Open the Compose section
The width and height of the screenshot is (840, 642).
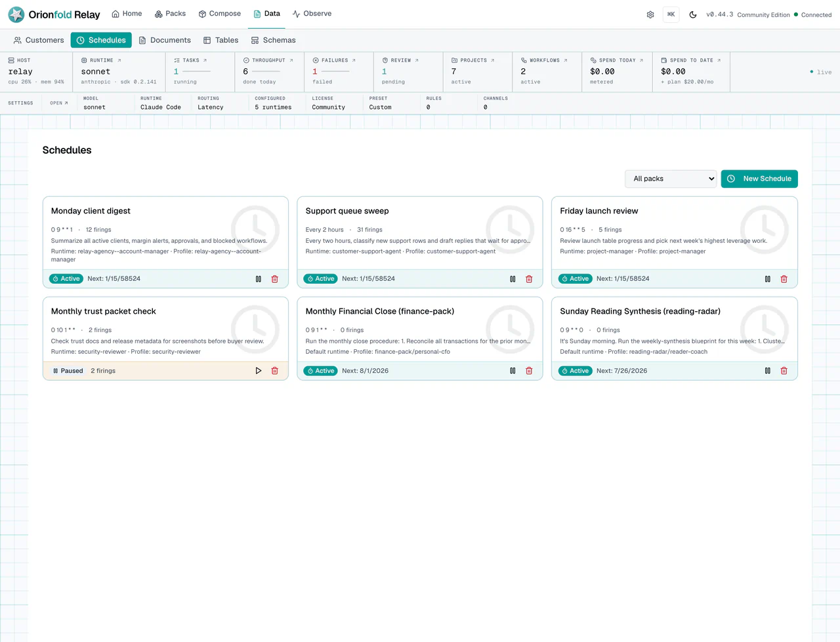pos(220,14)
